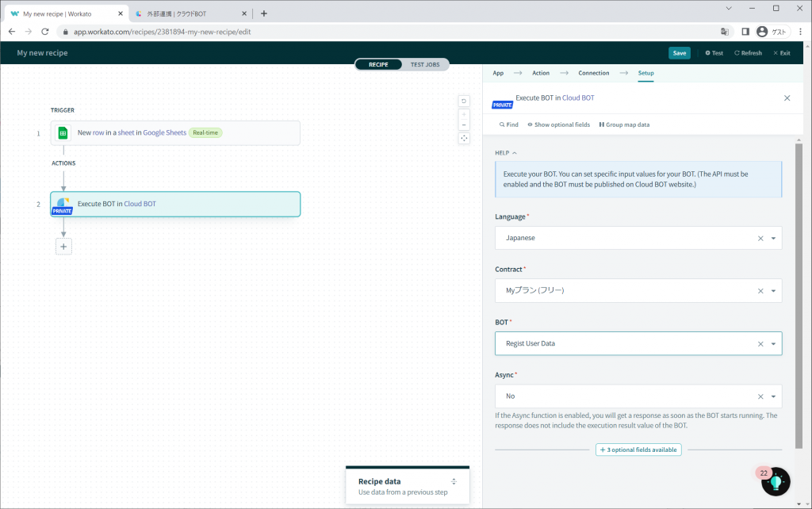Open the lightbulb help widget

776,481
